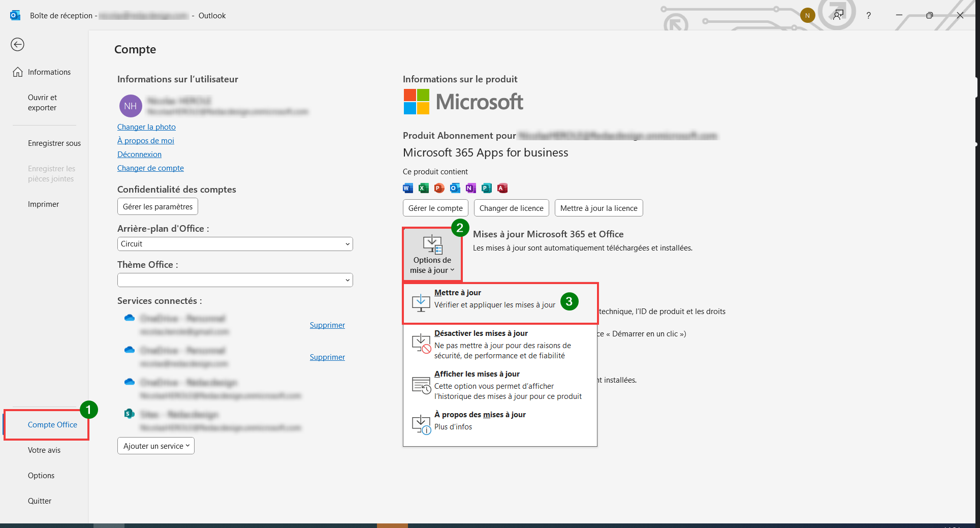Click the Microsoft 365 Apps for business text
980x528 pixels.
point(486,153)
